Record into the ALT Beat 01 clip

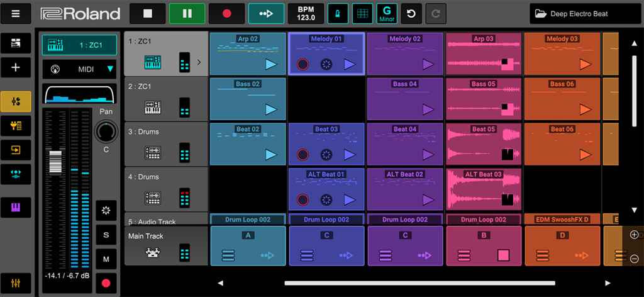tap(303, 200)
